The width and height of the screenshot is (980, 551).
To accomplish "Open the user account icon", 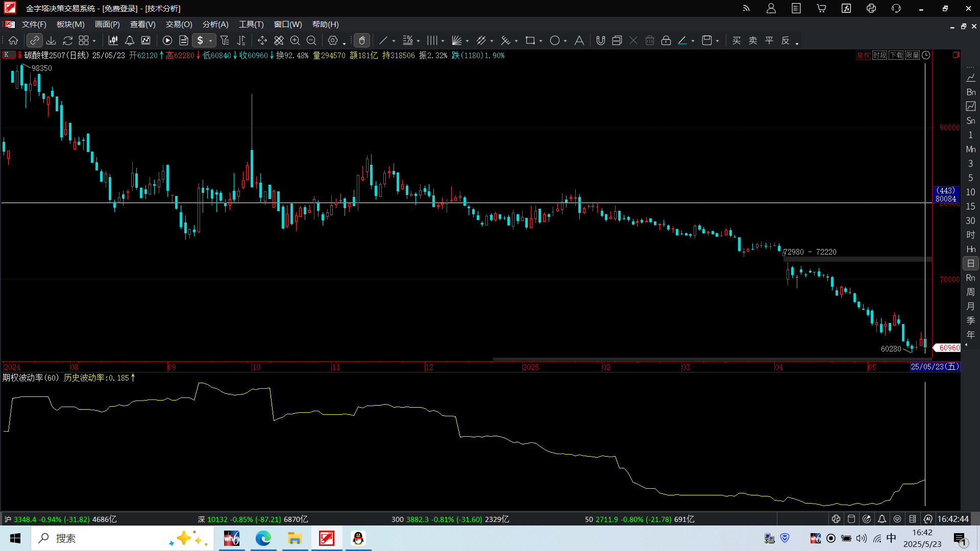I will click(x=771, y=8).
